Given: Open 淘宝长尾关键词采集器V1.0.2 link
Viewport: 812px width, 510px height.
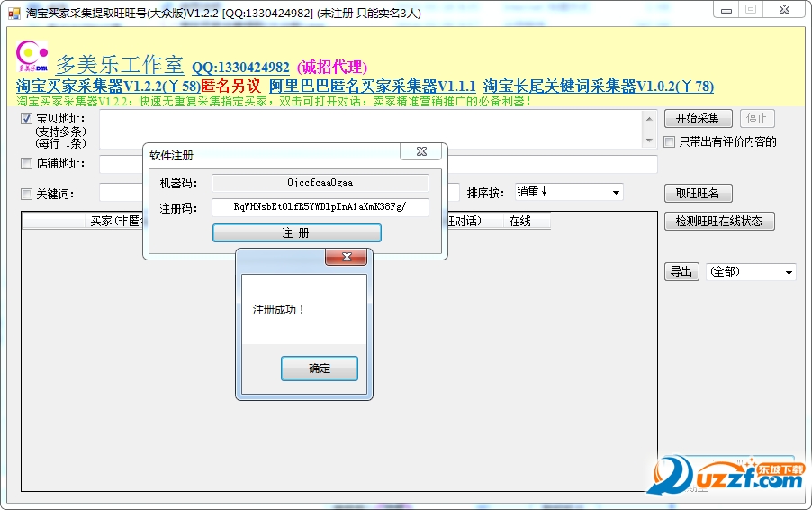Looking at the screenshot, I should (599, 86).
